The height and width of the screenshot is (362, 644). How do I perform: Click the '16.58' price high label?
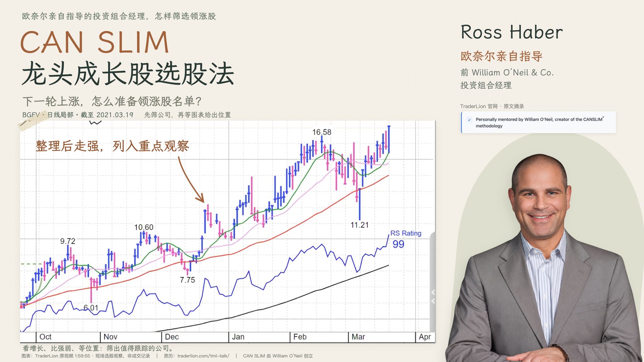pyautogui.click(x=322, y=132)
